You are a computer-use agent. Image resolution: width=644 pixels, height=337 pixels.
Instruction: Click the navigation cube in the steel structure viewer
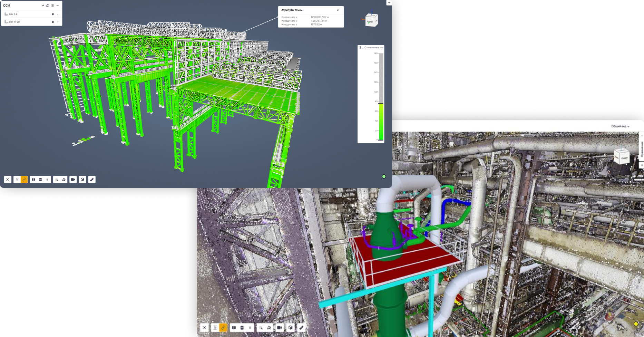(371, 20)
